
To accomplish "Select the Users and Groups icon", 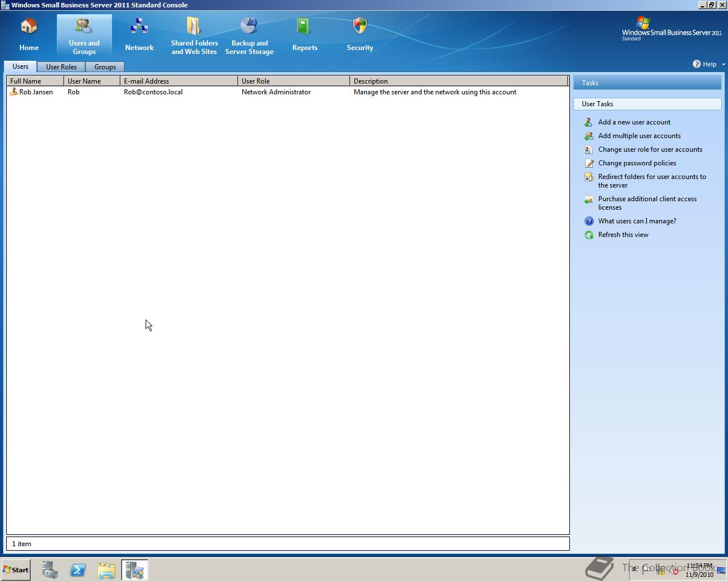I will pyautogui.click(x=84, y=26).
